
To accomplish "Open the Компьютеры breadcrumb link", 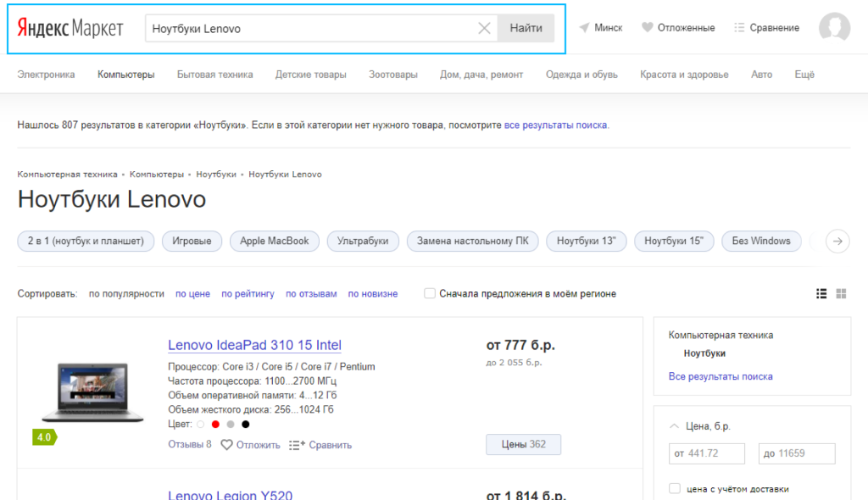I will (x=157, y=175).
